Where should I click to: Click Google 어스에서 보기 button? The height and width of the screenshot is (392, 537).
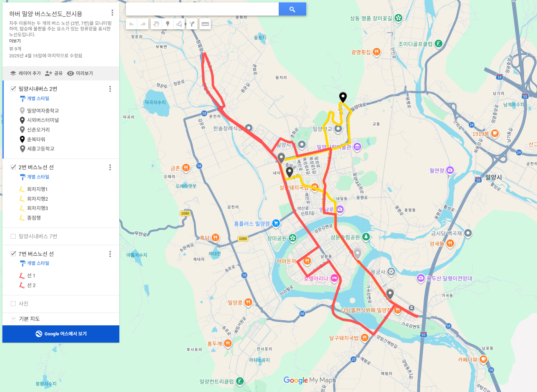point(61,334)
